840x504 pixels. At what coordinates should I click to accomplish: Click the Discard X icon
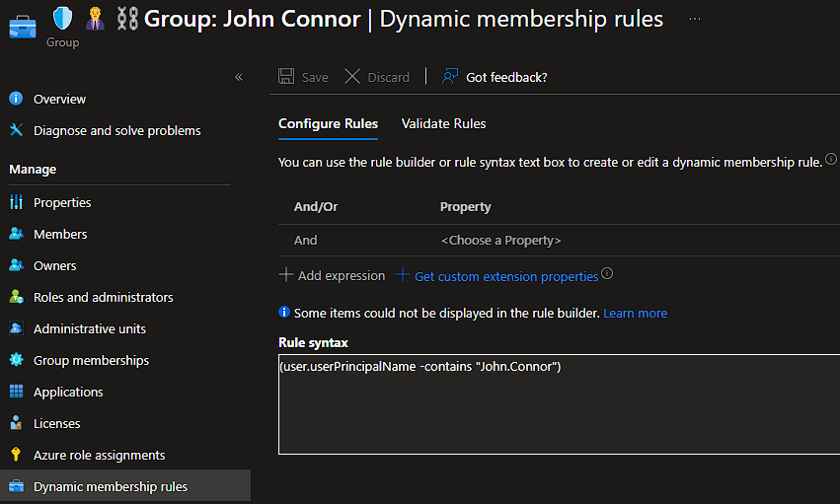pyautogui.click(x=352, y=77)
